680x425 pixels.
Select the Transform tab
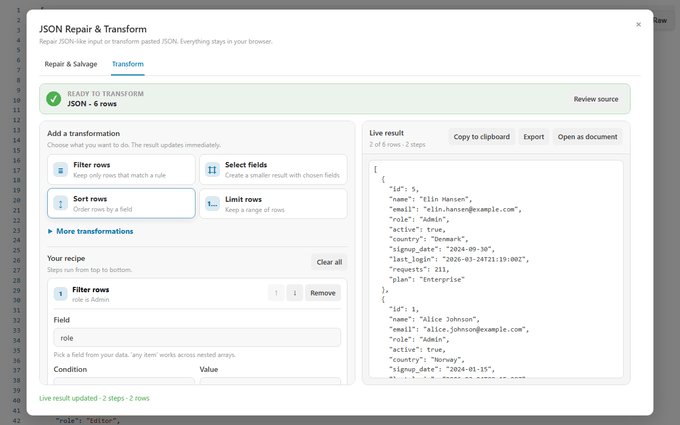coord(128,64)
